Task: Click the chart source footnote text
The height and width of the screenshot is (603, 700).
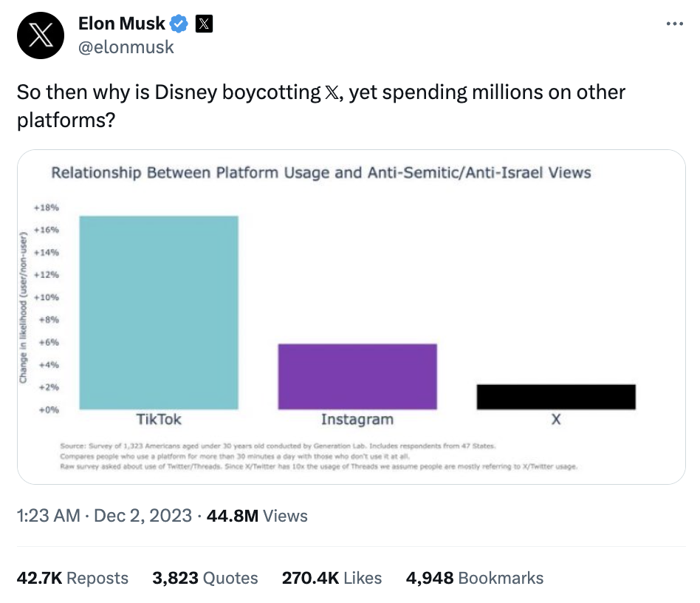Action: coord(318,457)
